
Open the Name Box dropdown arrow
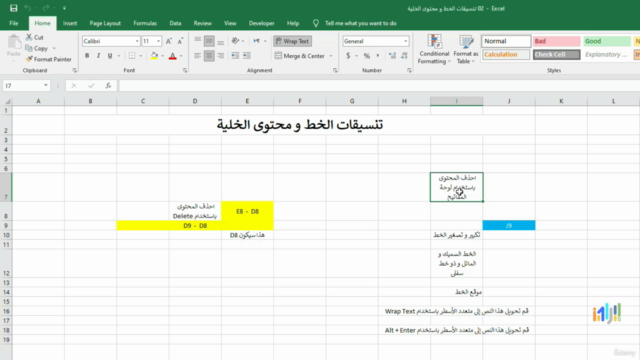pyautogui.click(x=46, y=85)
